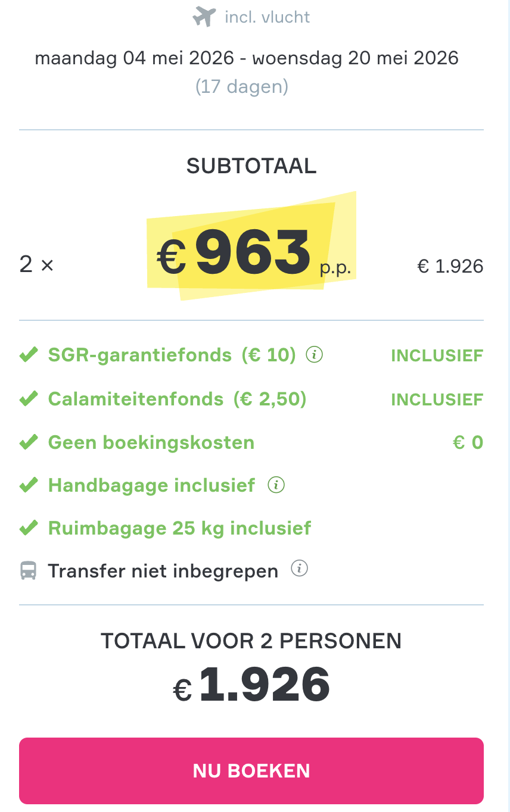510x812 pixels.
Task: Click checkmark beside SGR-garantiefonds
Action: (28, 355)
